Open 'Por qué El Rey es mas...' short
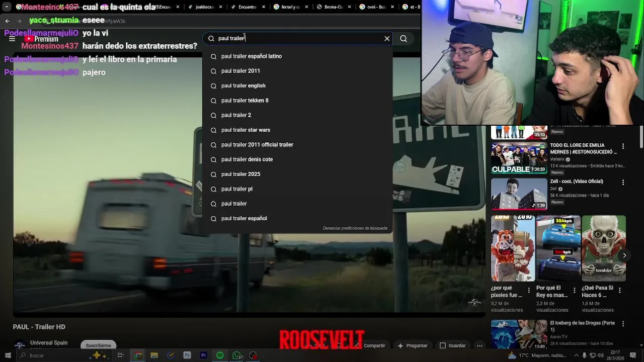644x362 pixels. [558, 248]
